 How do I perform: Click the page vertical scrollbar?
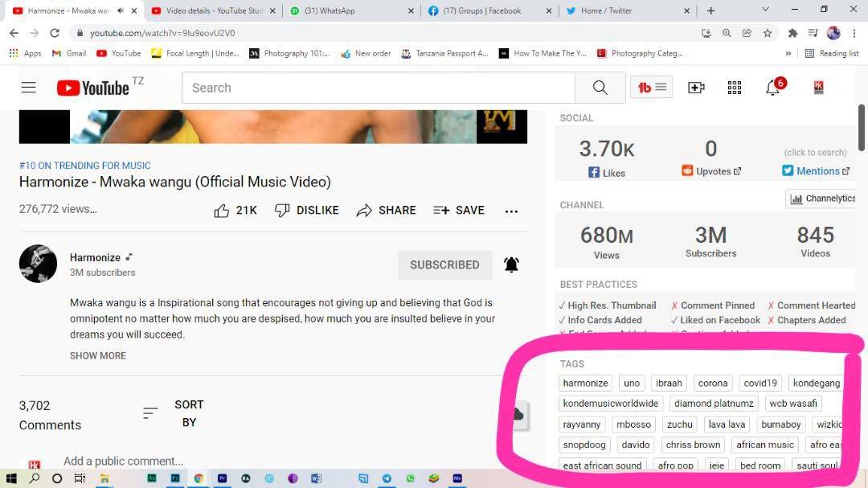tap(862, 127)
